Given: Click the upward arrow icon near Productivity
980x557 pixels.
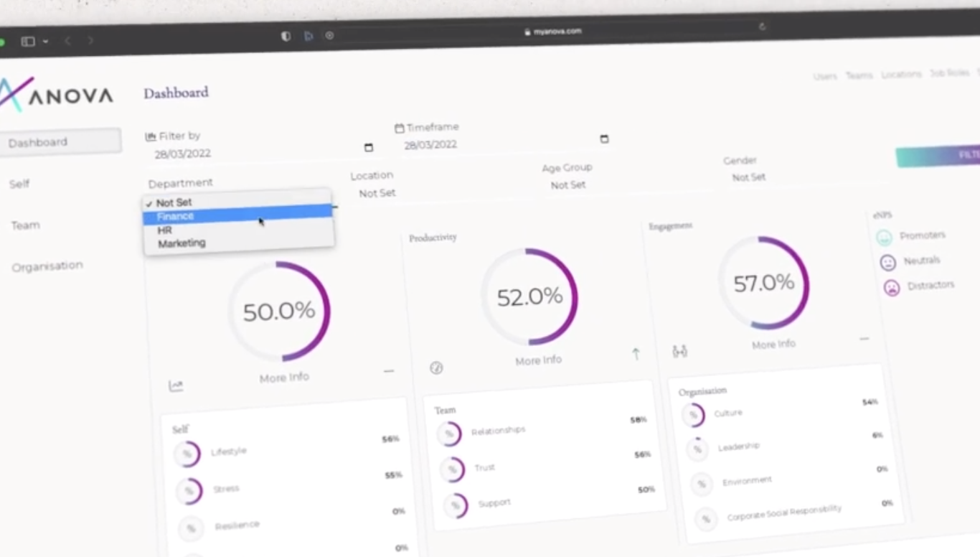Looking at the screenshot, I should click(636, 354).
